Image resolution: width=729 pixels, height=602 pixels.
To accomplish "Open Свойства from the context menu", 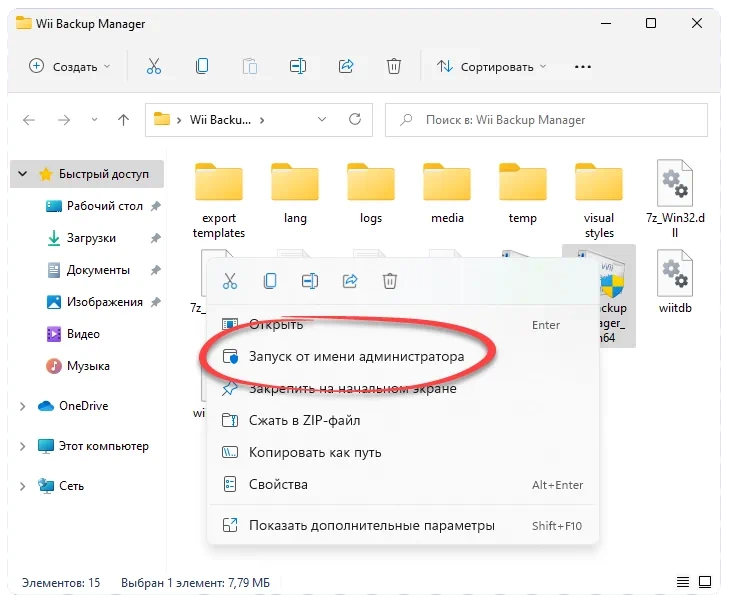I will click(403, 485).
